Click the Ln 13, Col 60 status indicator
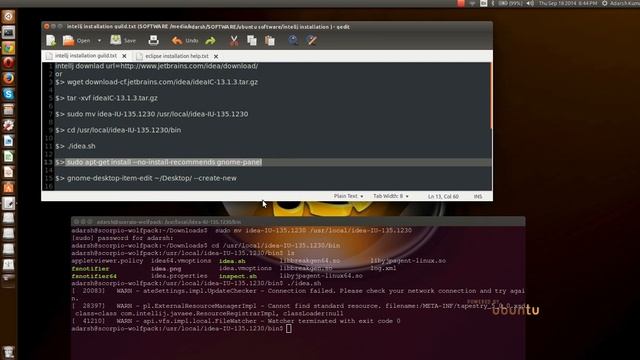The height and width of the screenshot is (360, 640). [x=443, y=196]
